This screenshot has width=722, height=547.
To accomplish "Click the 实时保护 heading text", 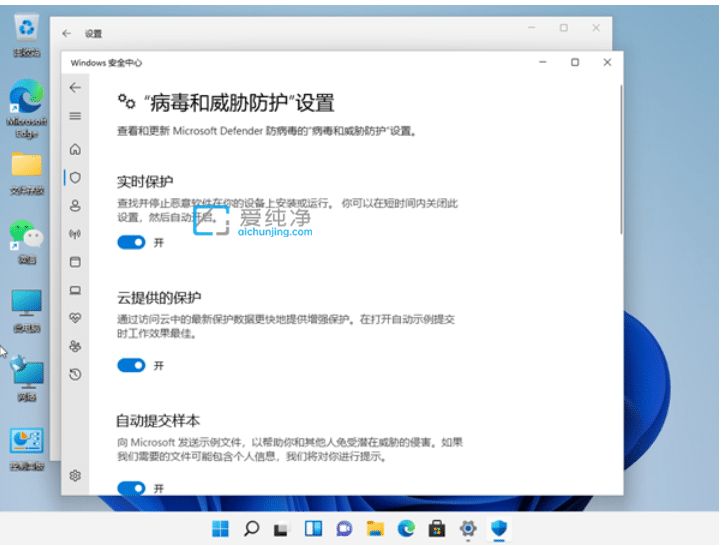I will click(145, 182).
